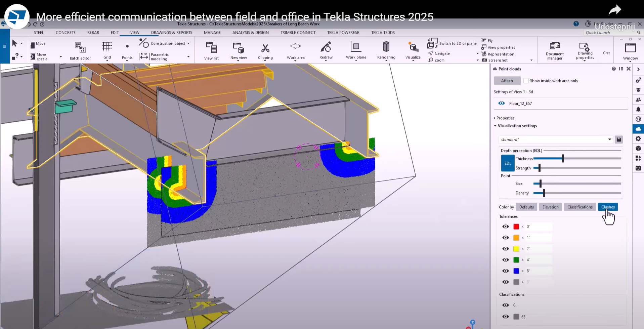The height and width of the screenshot is (329, 644).
Task: Expand the Move special dropdown
Action: (61, 57)
